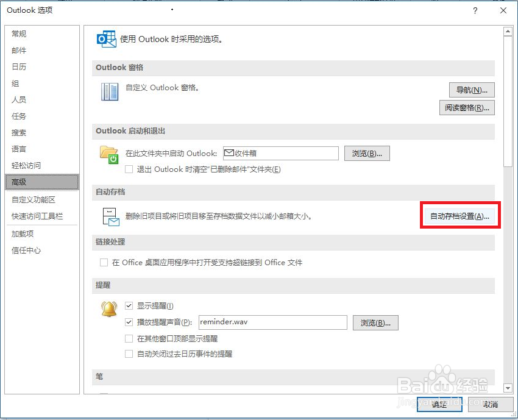Click scrollbar up arrow
The width and height of the screenshot is (518, 420).
coord(508,31)
